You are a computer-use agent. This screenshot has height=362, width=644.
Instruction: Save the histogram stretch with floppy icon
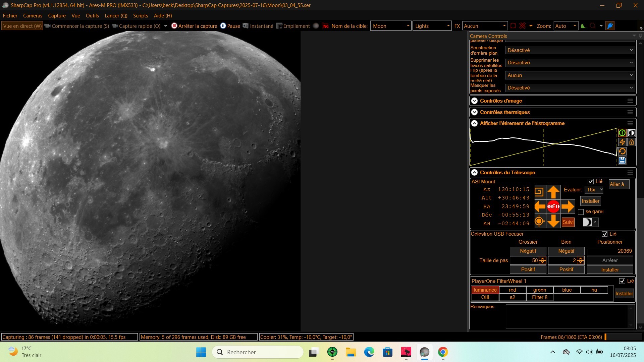(622, 161)
